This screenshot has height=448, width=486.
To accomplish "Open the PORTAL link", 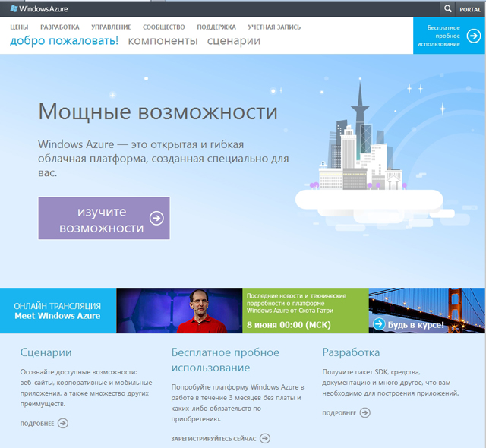I will tap(470, 9).
